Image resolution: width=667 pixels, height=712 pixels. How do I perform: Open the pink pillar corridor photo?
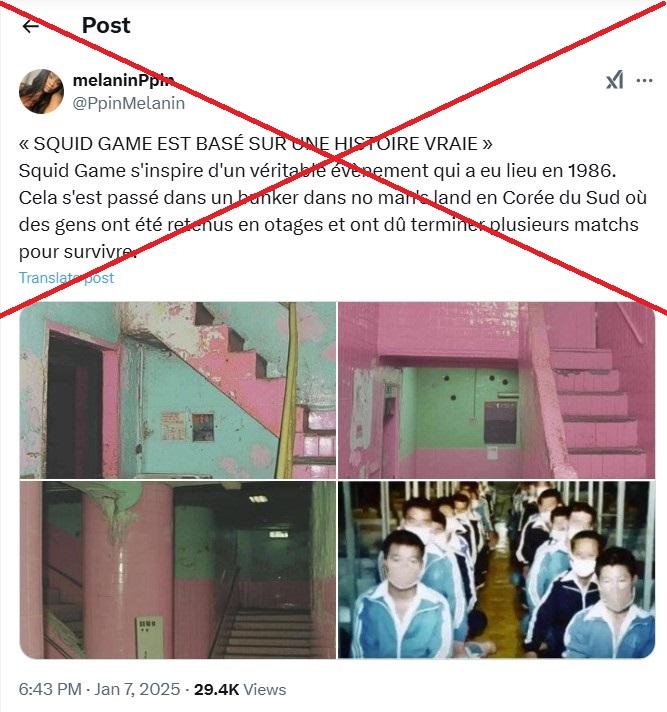[178, 570]
